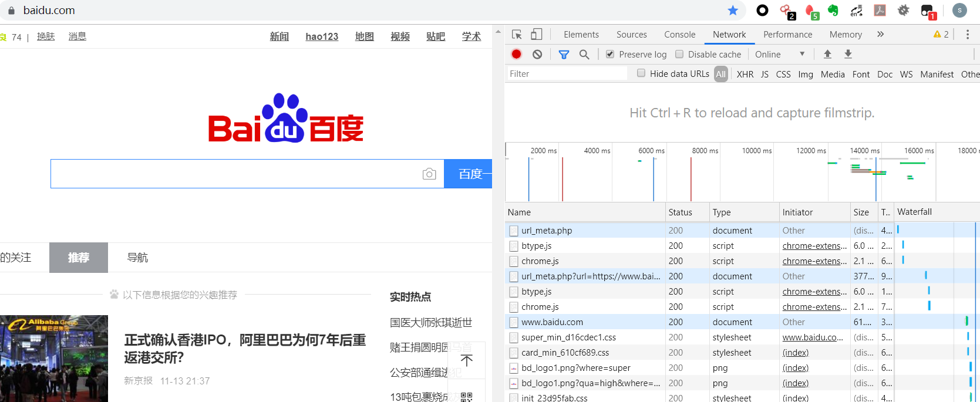Toggle the Preserve log checkbox
980x402 pixels.
pos(610,54)
